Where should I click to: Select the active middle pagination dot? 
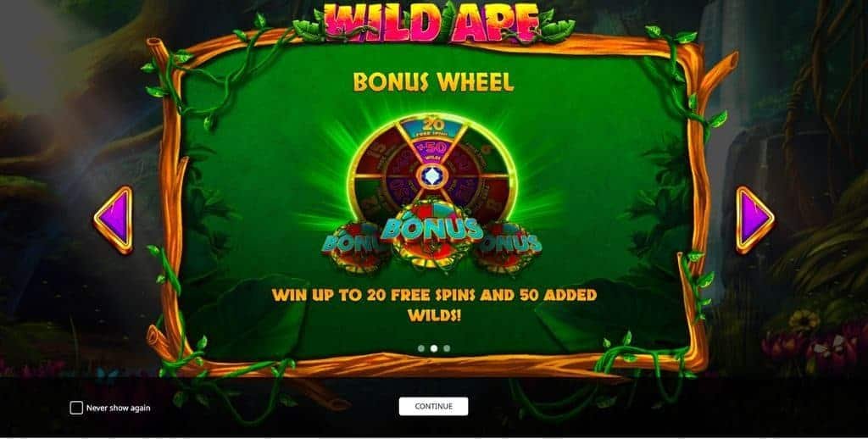coord(434,348)
